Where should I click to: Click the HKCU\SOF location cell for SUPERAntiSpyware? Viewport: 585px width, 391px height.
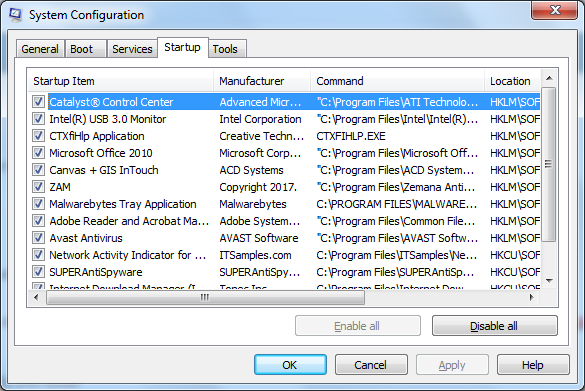click(x=515, y=272)
